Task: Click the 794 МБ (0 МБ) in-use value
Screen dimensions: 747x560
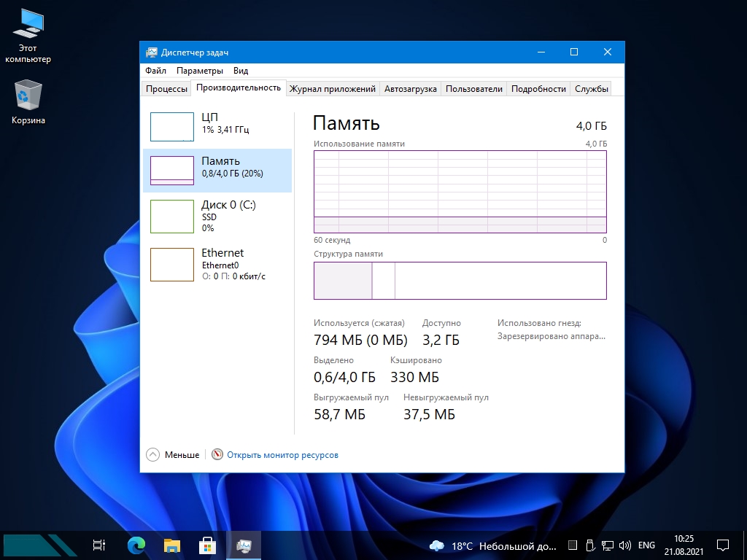Action: [360, 340]
